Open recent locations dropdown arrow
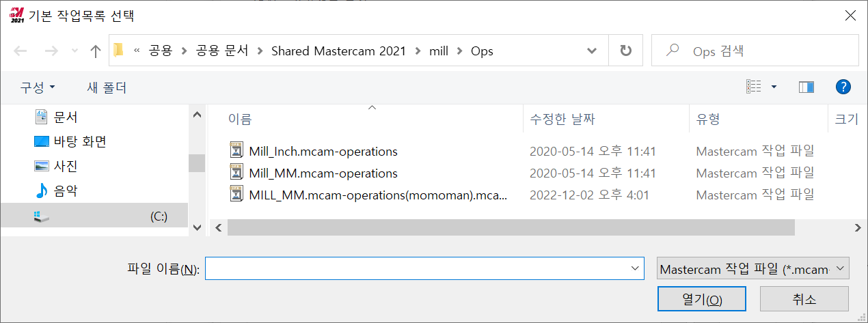Image resolution: width=868 pixels, height=323 pixels. (74, 52)
